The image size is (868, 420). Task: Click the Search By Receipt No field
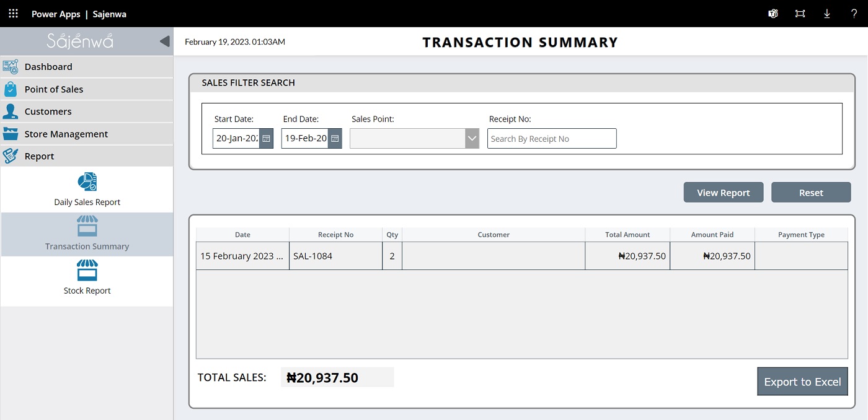(x=551, y=139)
